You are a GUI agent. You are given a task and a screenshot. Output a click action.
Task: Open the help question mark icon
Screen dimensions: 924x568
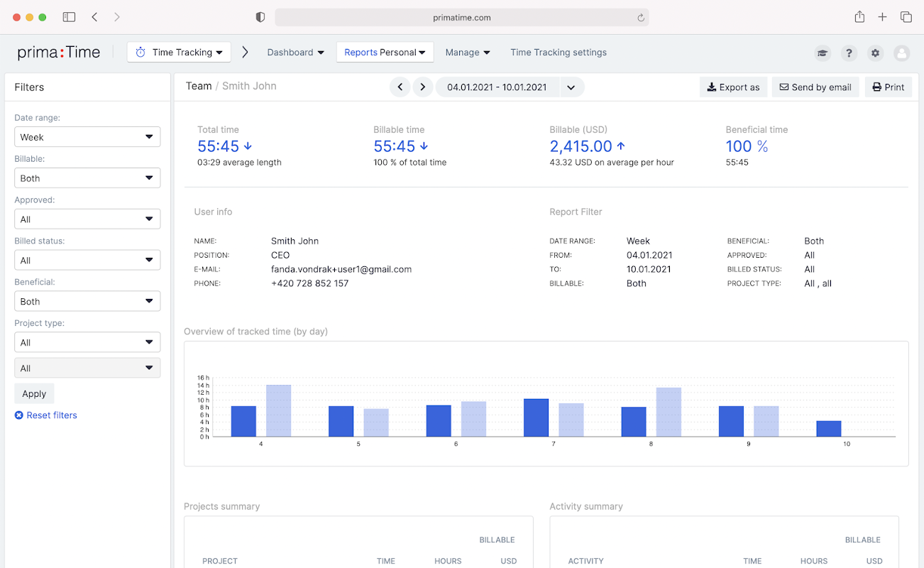tap(848, 53)
